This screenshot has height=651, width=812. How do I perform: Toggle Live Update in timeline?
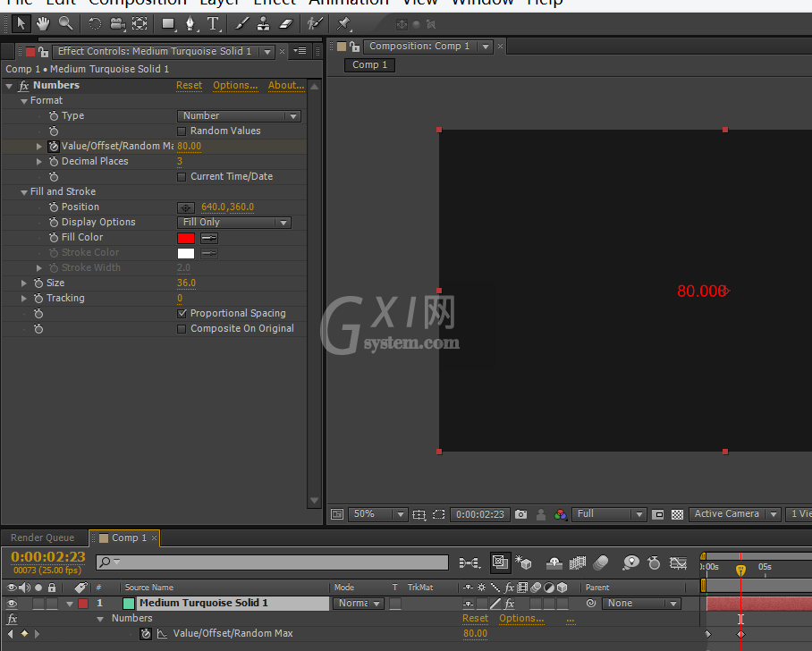pyautogui.click(x=500, y=562)
